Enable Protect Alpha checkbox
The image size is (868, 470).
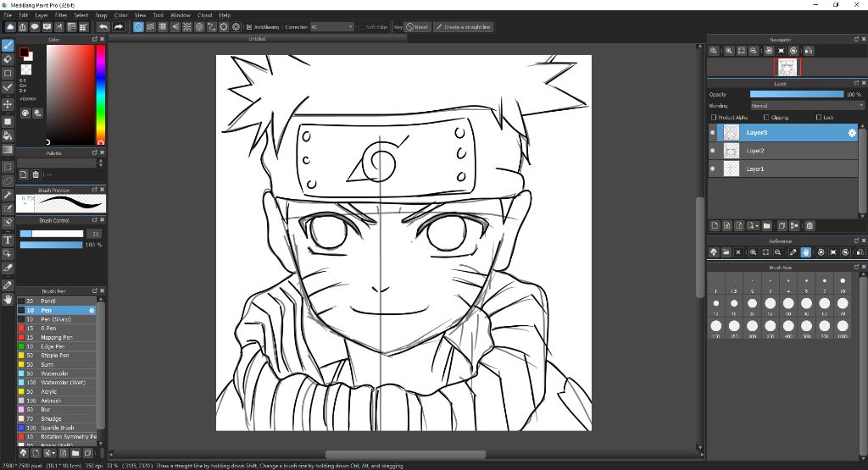714,117
